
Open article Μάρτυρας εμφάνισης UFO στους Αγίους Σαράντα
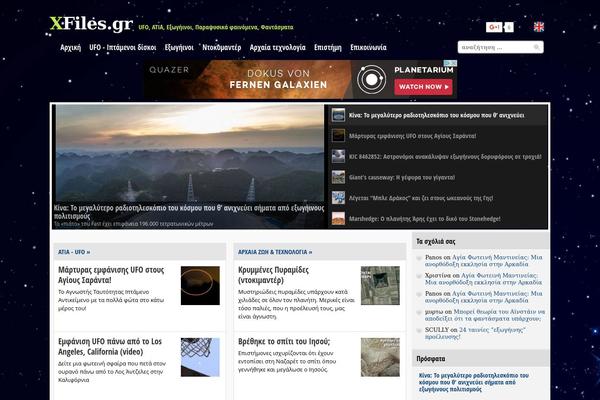click(x=111, y=275)
